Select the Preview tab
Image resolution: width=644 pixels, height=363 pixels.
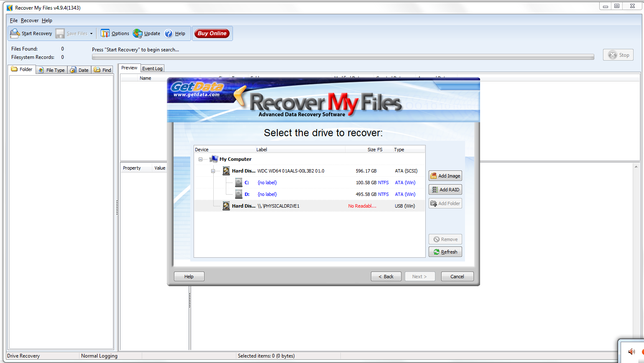point(129,68)
